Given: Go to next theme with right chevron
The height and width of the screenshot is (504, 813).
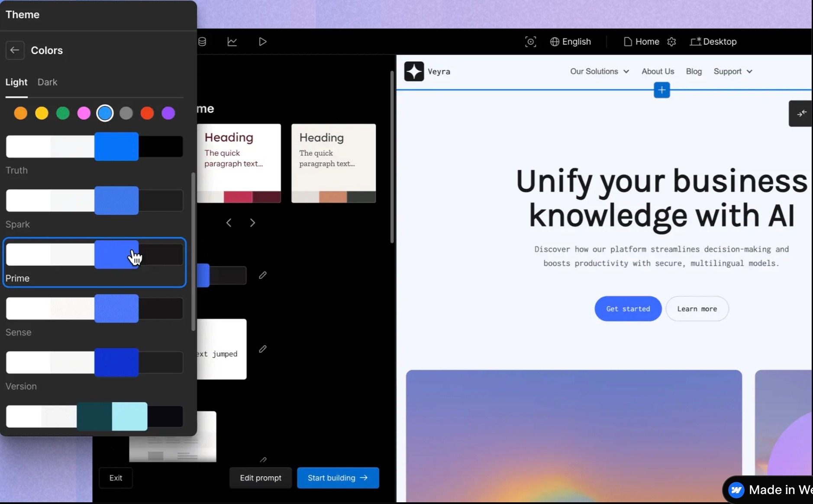Looking at the screenshot, I should (252, 223).
